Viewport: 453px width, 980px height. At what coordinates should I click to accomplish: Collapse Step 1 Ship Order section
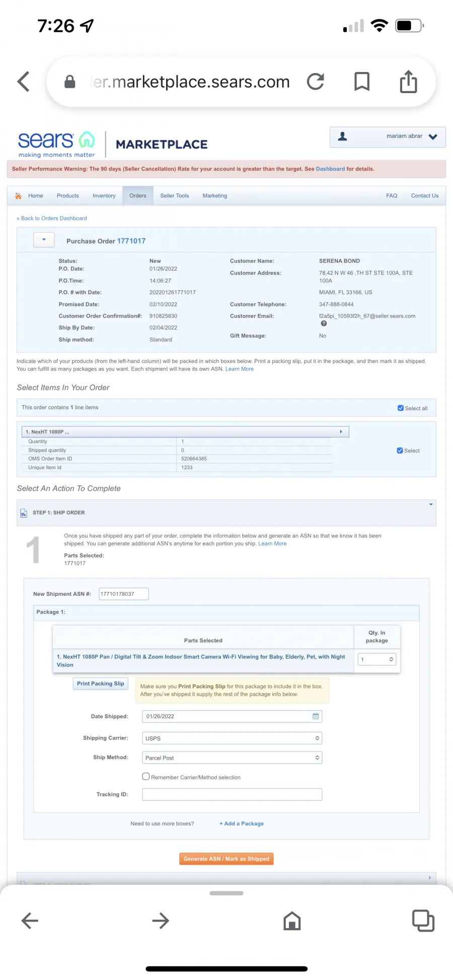(x=431, y=504)
